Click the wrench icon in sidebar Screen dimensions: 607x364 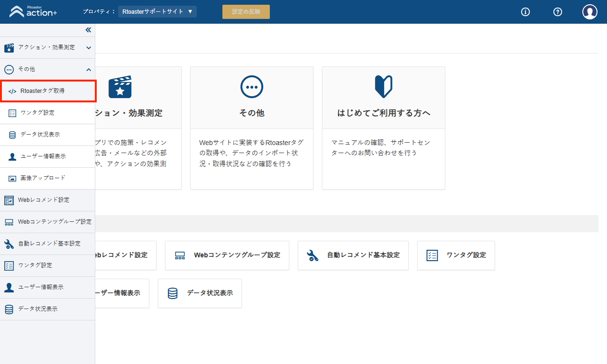[x=9, y=244]
